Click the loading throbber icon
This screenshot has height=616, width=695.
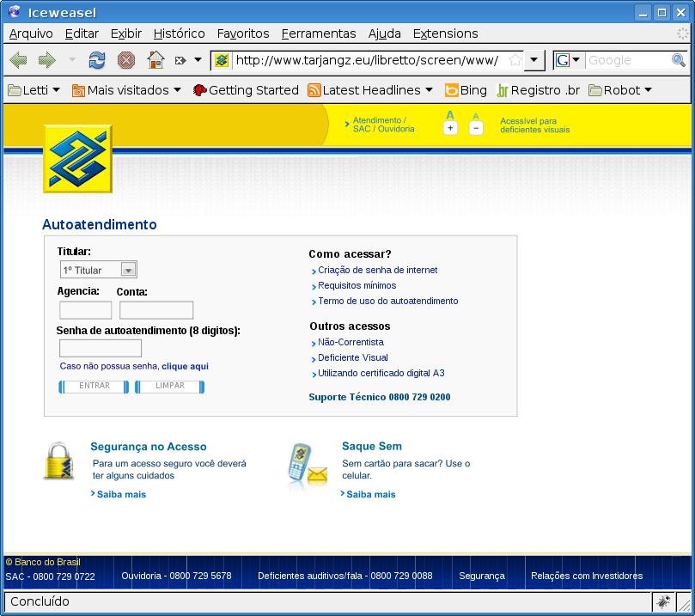(683, 34)
